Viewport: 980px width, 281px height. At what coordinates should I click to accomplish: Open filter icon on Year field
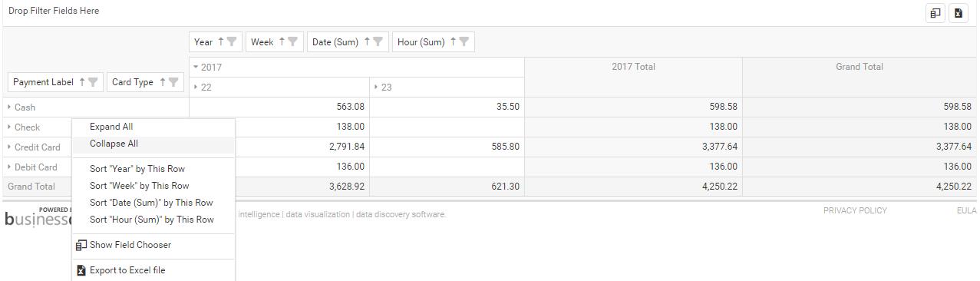(x=232, y=42)
